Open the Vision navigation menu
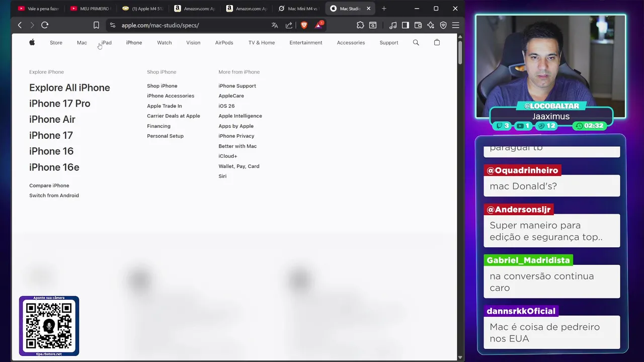 pos(193,43)
